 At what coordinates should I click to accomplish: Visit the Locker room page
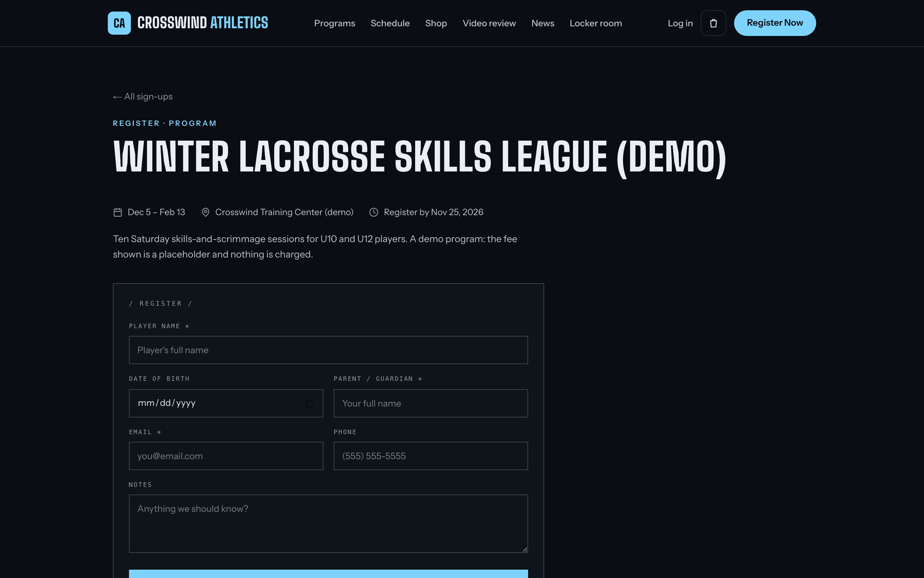(x=596, y=23)
